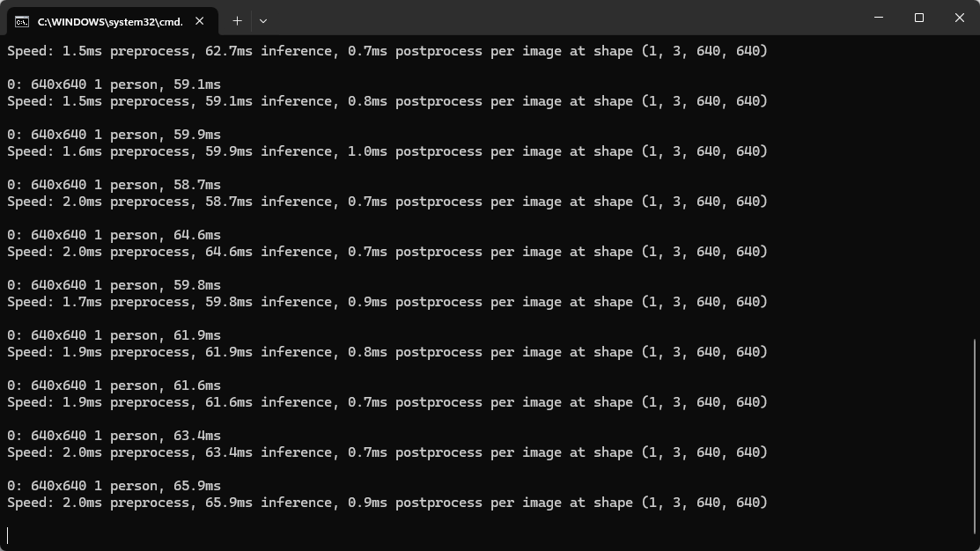Minimize the terminal window

(878, 18)
